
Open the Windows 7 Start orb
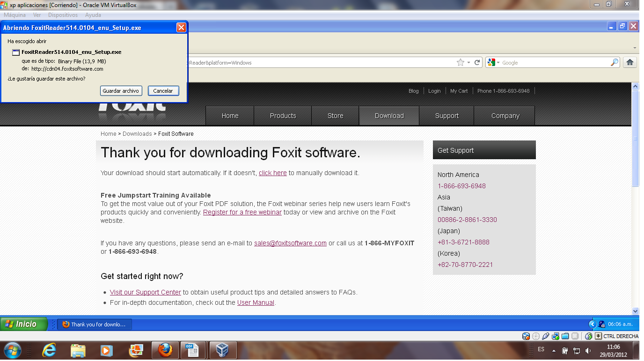tap(12, 350)
